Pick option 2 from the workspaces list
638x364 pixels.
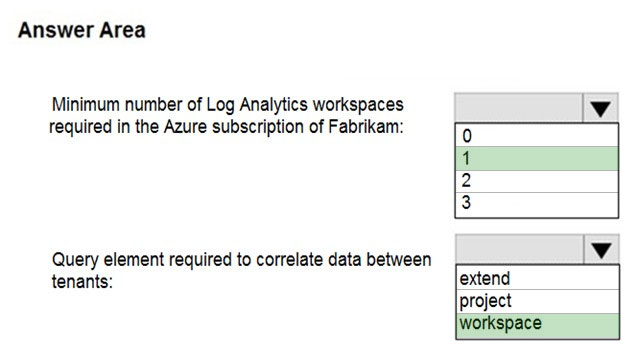pyautogui.click(x=537, y=181)
